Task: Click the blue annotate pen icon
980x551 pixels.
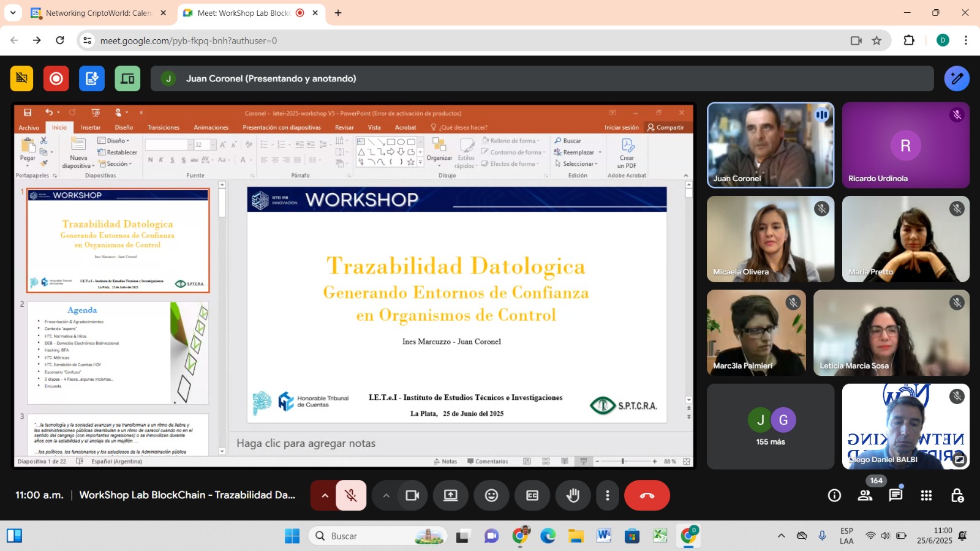Action: pyautogui.click(x=957, y=78)
